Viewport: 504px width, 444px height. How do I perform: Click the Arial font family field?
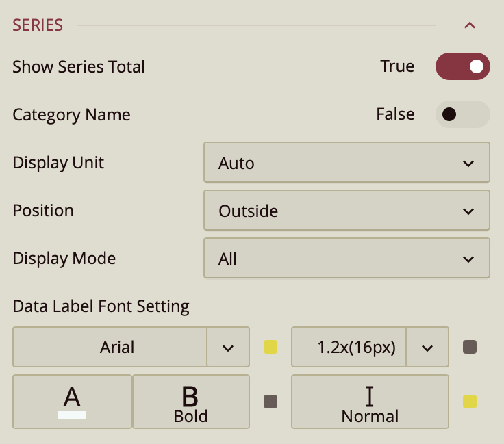pyautogui.click(x=110, y=347)
